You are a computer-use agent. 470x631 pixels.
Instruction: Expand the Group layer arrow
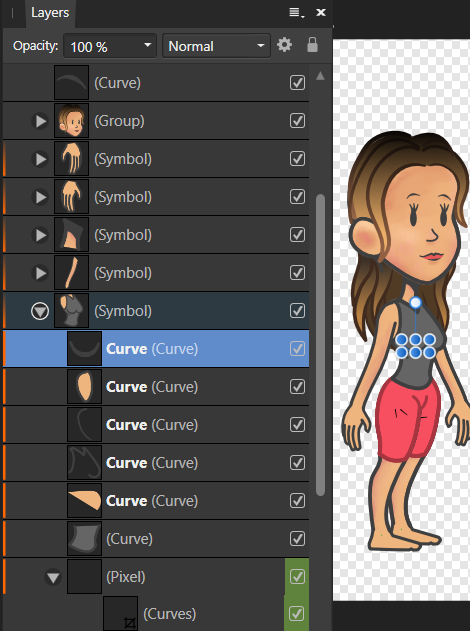pos(40,121)
